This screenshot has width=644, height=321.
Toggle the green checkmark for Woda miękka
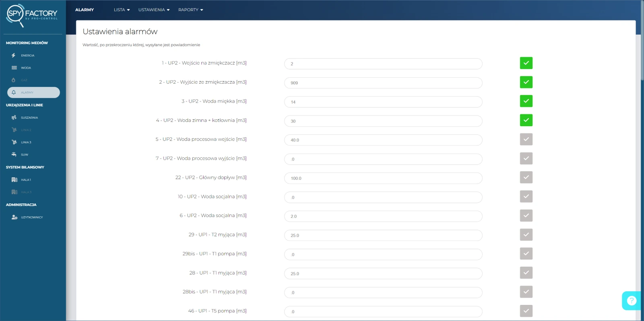pyautogui.click(x=526, y=101)
